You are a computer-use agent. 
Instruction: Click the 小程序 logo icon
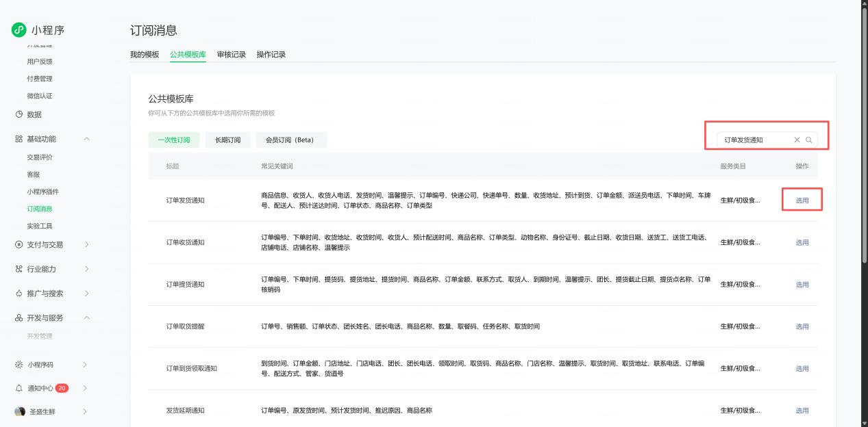pos(18,30)
